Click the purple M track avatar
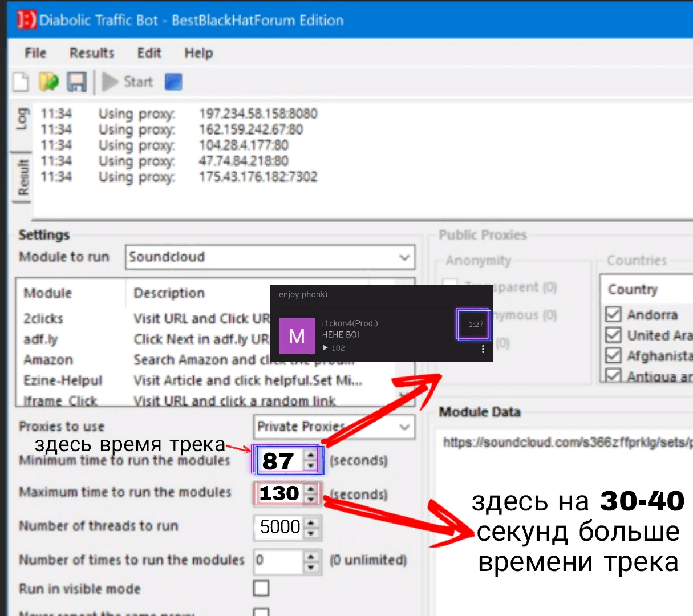693x616 pixels. pos(297,336)
